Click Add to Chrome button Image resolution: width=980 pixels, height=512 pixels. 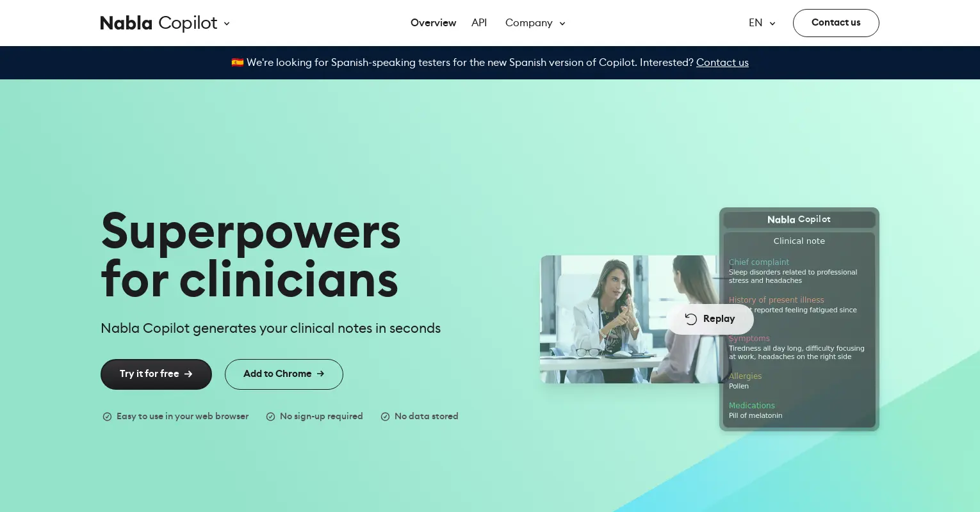pos(284,374)
